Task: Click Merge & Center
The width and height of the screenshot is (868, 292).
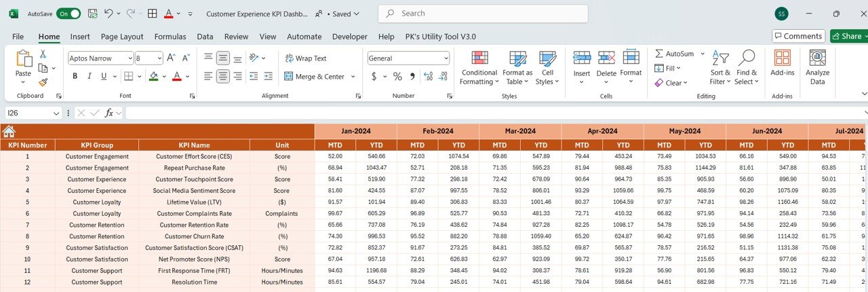Action: pyautogui.click(x=315, y=77)
